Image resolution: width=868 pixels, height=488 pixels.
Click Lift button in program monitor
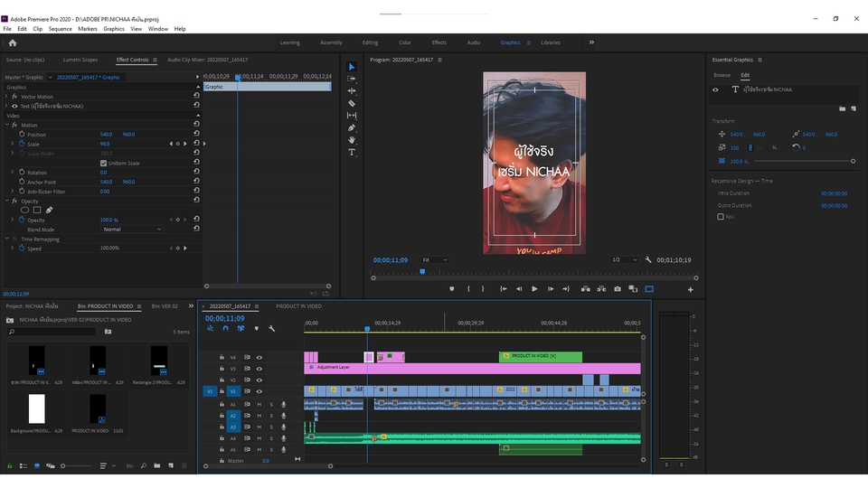tap(585, 289)
